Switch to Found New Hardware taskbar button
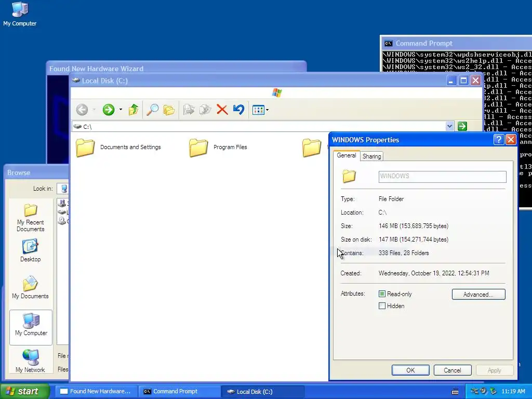 pos(96,391)
